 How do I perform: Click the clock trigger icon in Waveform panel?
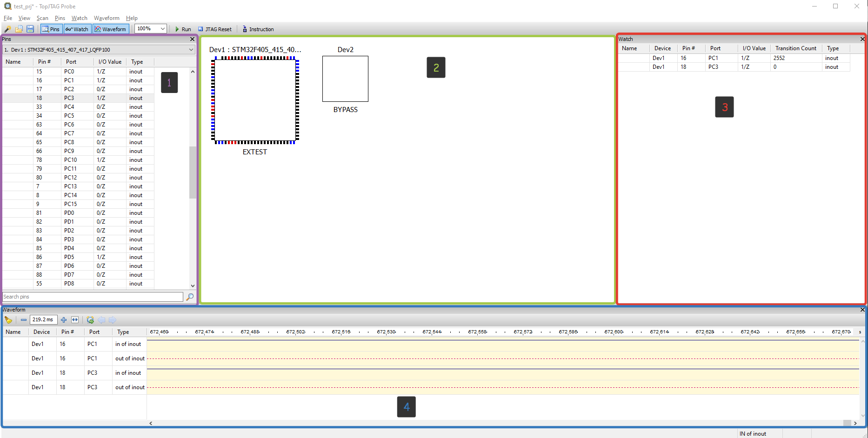(90, 320)
